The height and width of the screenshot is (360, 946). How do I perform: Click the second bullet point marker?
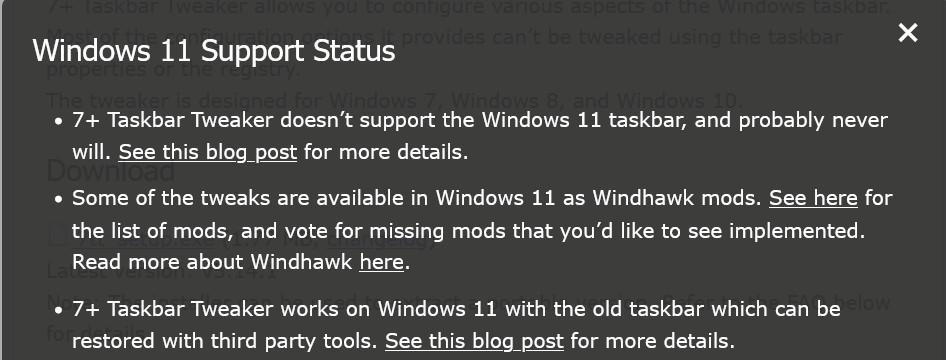point(59,199)
